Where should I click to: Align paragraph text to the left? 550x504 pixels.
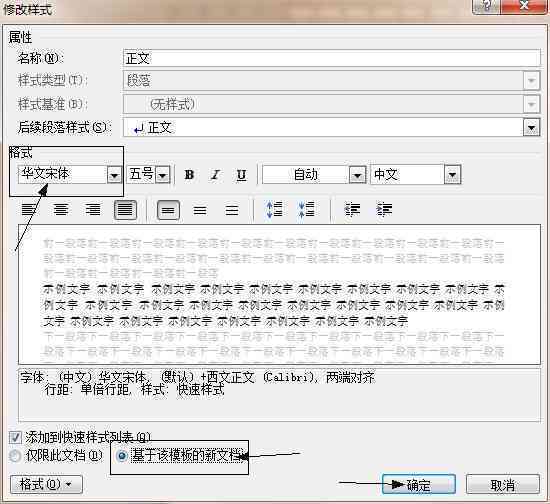29,210
